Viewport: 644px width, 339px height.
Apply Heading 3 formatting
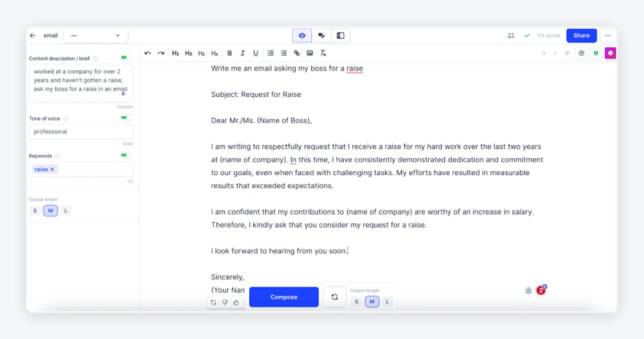coord(201,53)
